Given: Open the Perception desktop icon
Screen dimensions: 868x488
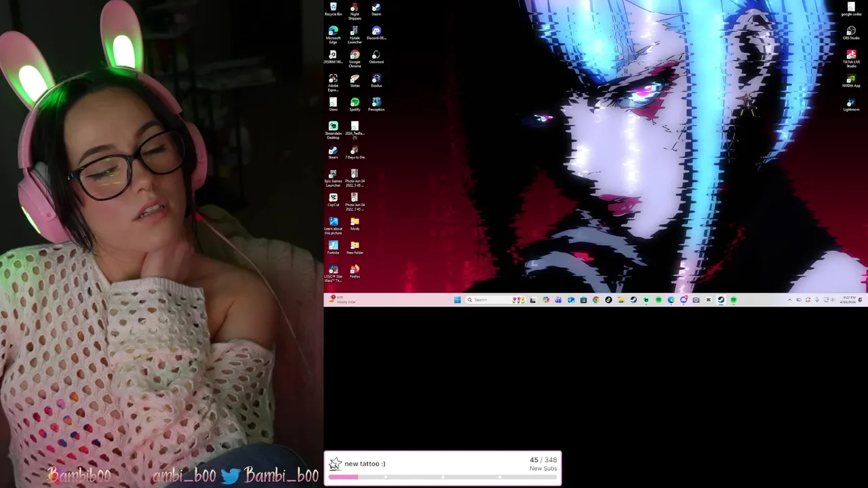Looking at the screenshot, I should click(x=376, y=104).
